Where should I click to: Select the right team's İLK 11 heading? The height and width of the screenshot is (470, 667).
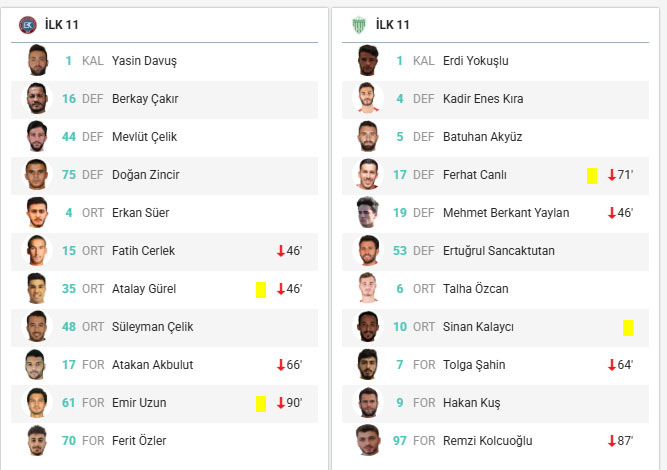coord(393,25)
